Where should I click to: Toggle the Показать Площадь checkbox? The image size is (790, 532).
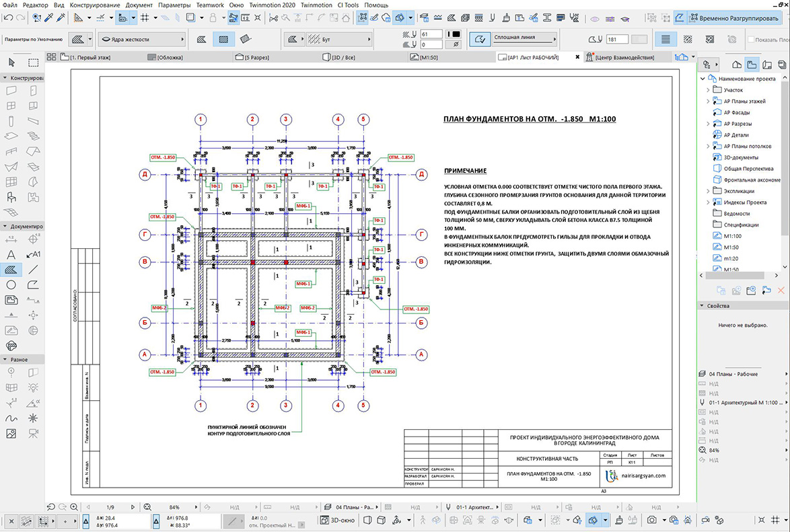(x=751, y=39)
